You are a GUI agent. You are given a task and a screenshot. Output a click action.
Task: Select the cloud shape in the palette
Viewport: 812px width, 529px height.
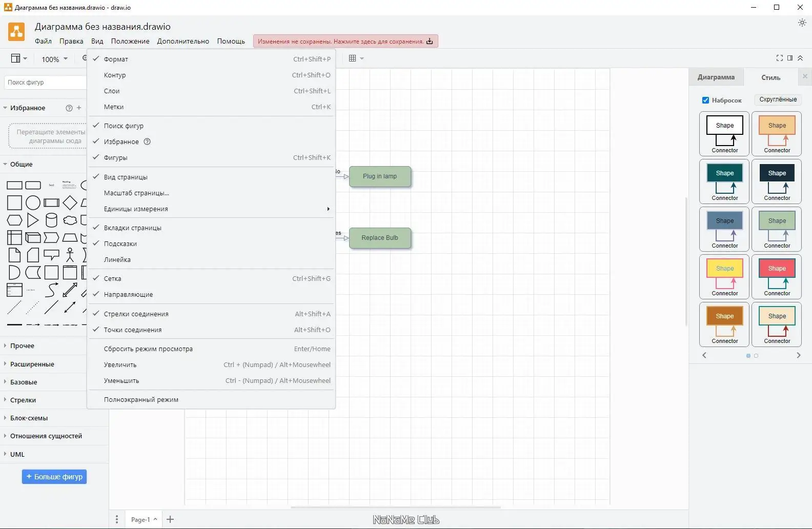coord(70,220)
